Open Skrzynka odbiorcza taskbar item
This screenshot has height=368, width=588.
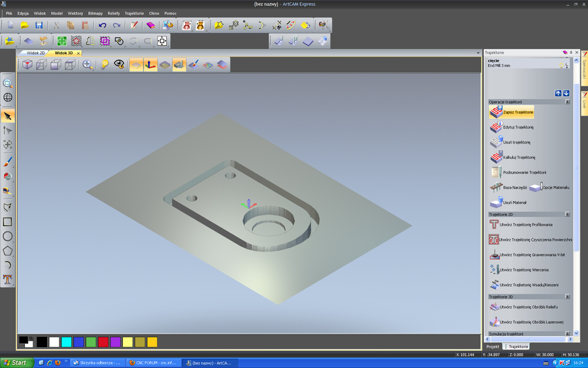click(x=97, y=363)
